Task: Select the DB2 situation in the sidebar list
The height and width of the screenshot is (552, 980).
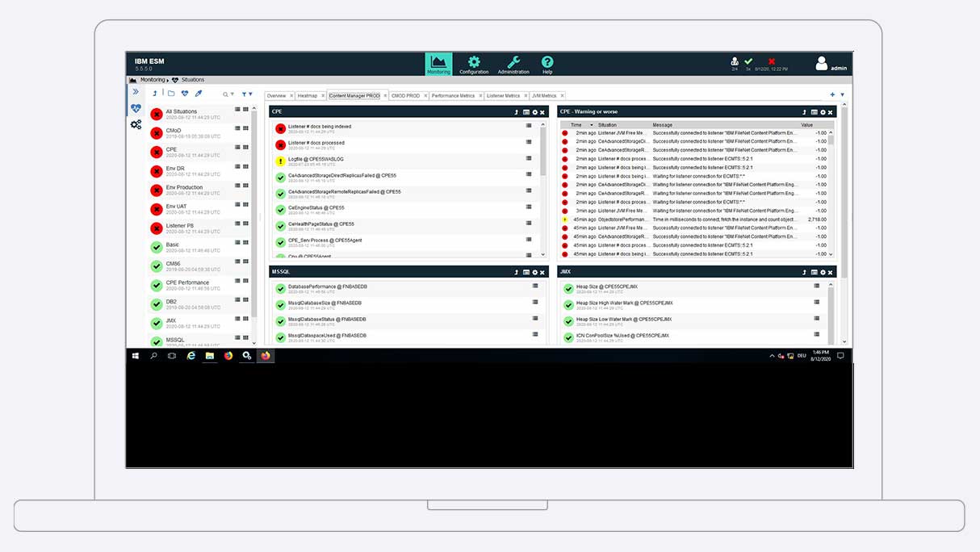Action: click(x=170, y=300)
